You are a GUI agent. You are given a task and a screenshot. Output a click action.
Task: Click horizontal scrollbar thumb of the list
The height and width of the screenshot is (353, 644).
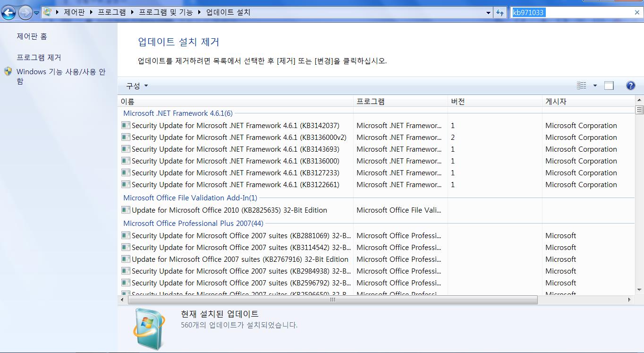(332, 300)
